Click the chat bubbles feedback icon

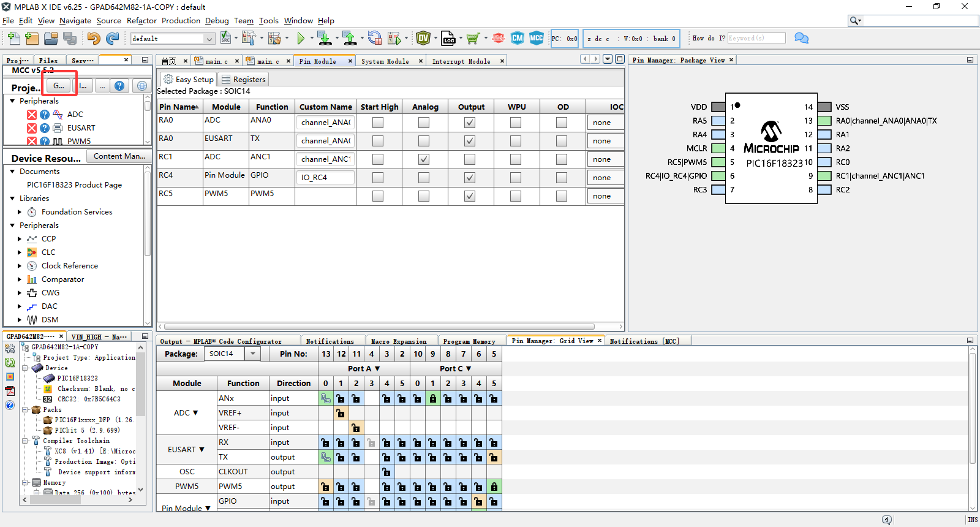coord(801,38)
